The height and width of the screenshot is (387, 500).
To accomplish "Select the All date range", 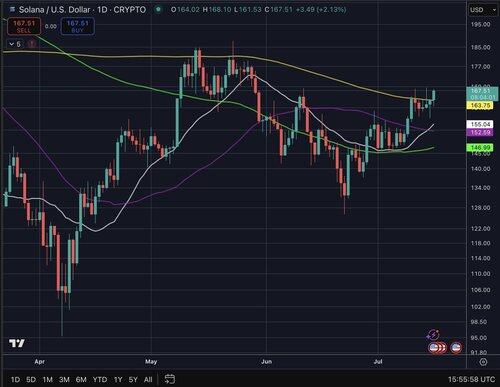I will (x=148, y=379).
